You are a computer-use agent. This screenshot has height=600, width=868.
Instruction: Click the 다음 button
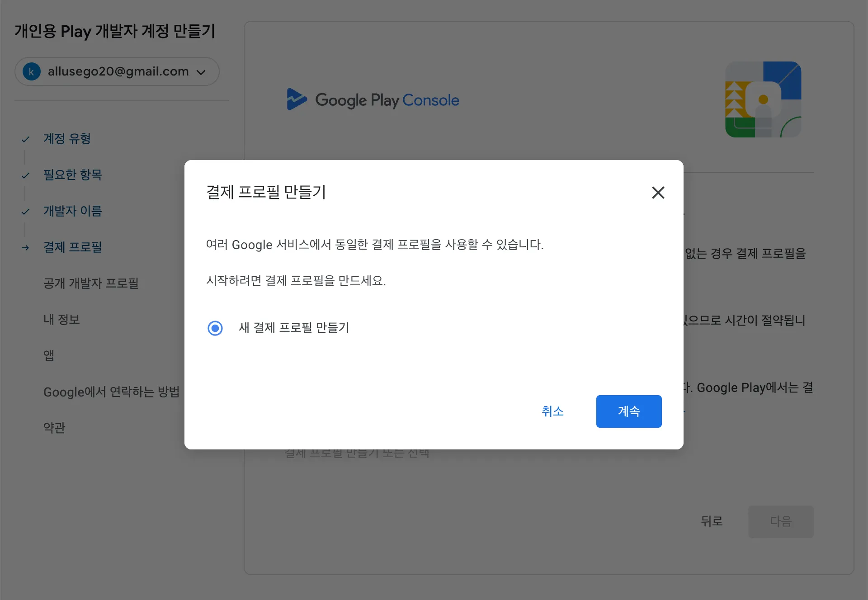coord(780,521)
